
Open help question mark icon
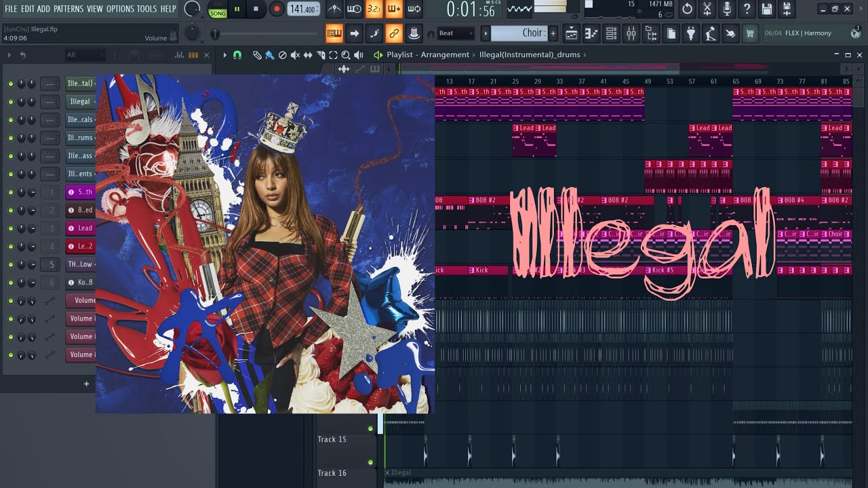click(747, 9)
